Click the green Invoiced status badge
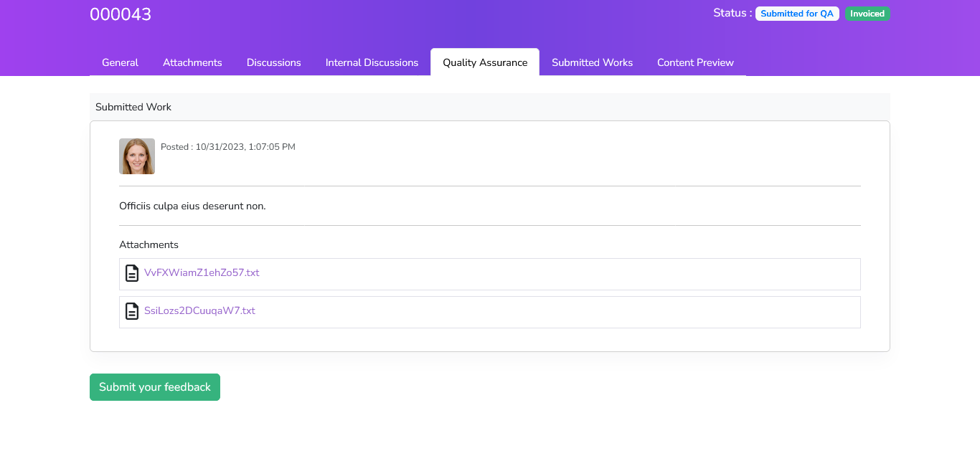Viewport: 980px width, 461px height. 867,14
